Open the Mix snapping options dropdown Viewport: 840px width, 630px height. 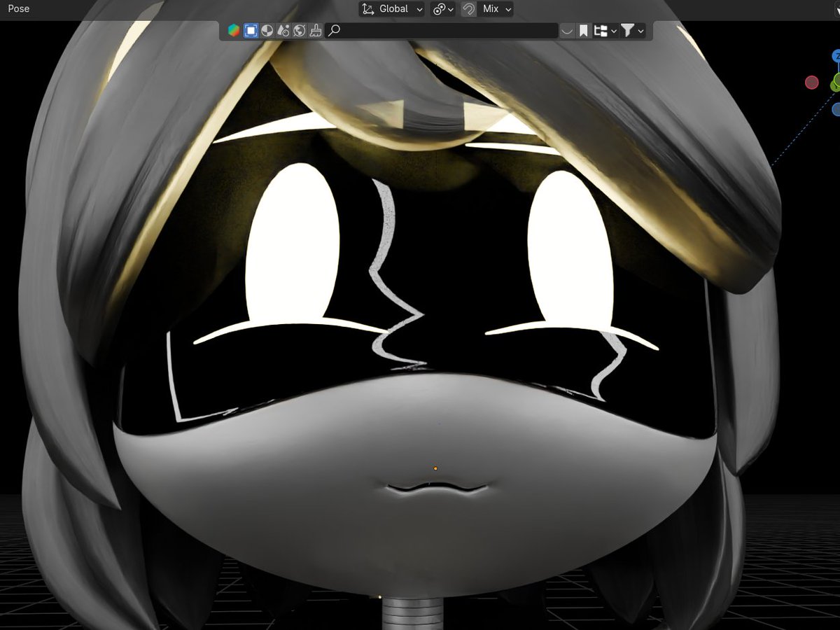click(x=496, y=9)
